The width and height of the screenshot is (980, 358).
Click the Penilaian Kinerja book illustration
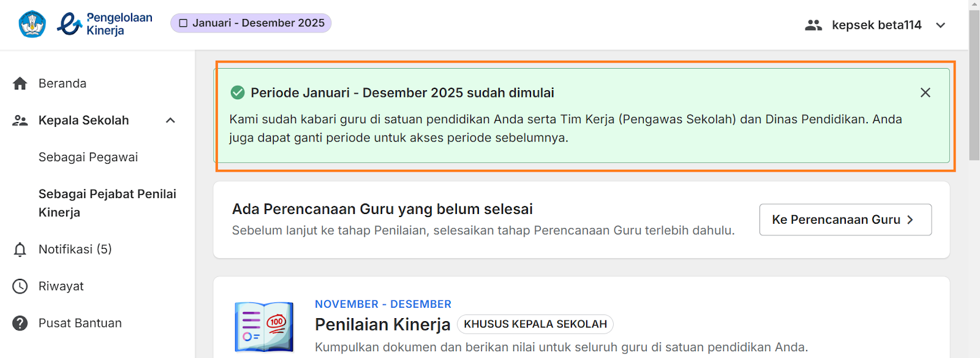[x=264, y=326]
